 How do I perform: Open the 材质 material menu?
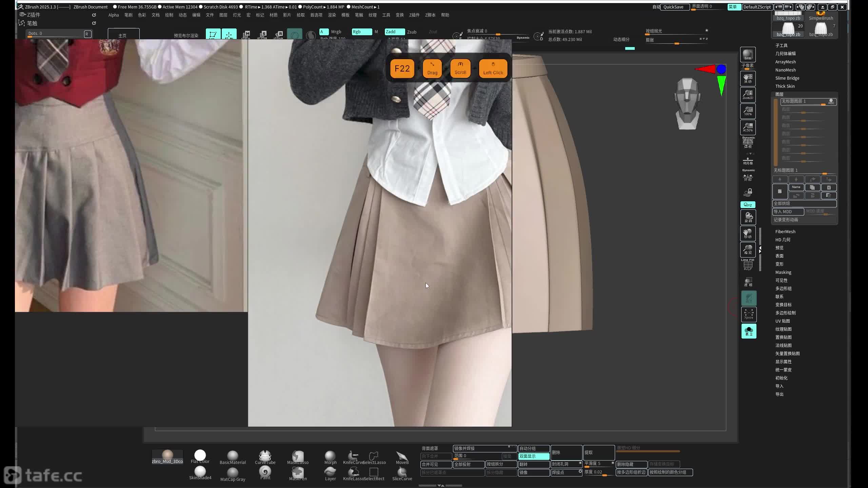point(273,15)
